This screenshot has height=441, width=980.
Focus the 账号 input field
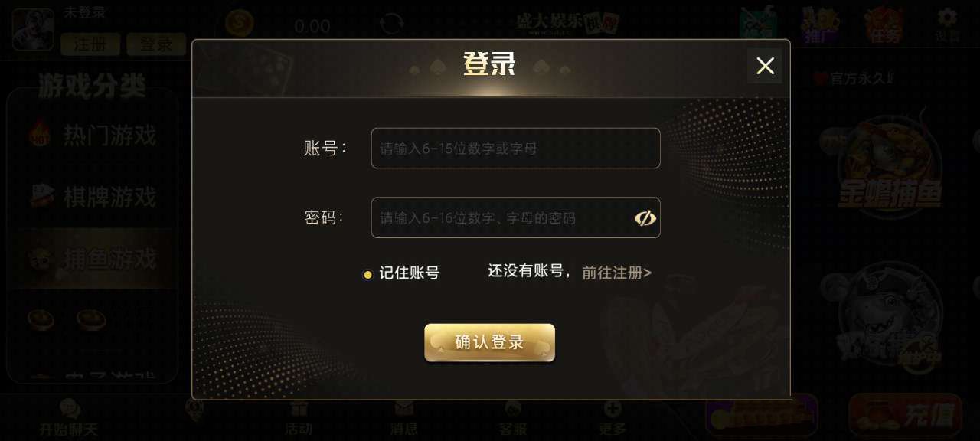pyautogui.click(x=515, y=149)
